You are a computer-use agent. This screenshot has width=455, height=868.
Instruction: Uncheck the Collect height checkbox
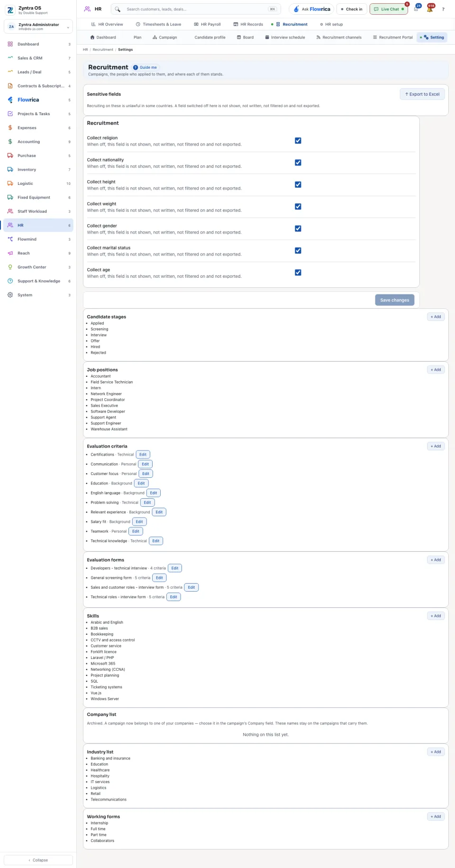pyautogui.click(x=298, y=185)
